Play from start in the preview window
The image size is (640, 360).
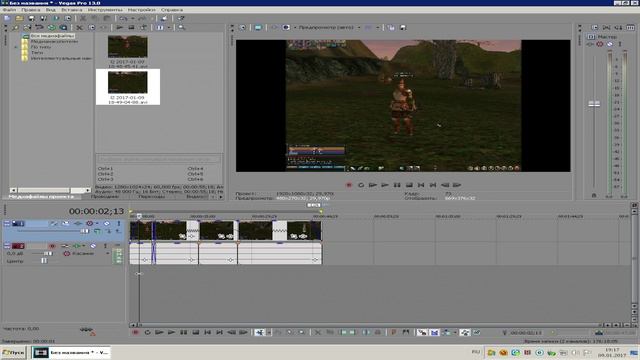coord(373,185)
